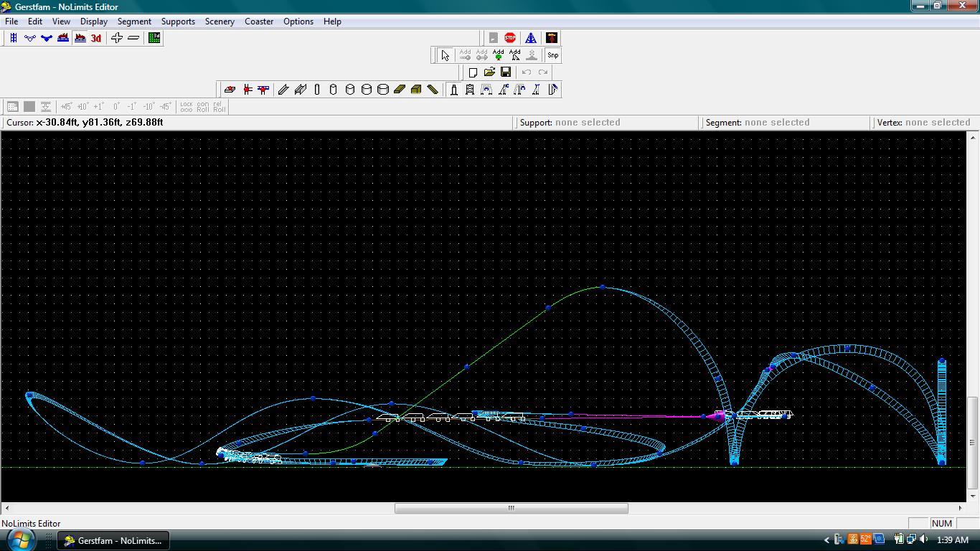The height and width of the screenshot is (551, 980).
Task: Select the widest cylinder tube support
Action: (x=383, y=90)
